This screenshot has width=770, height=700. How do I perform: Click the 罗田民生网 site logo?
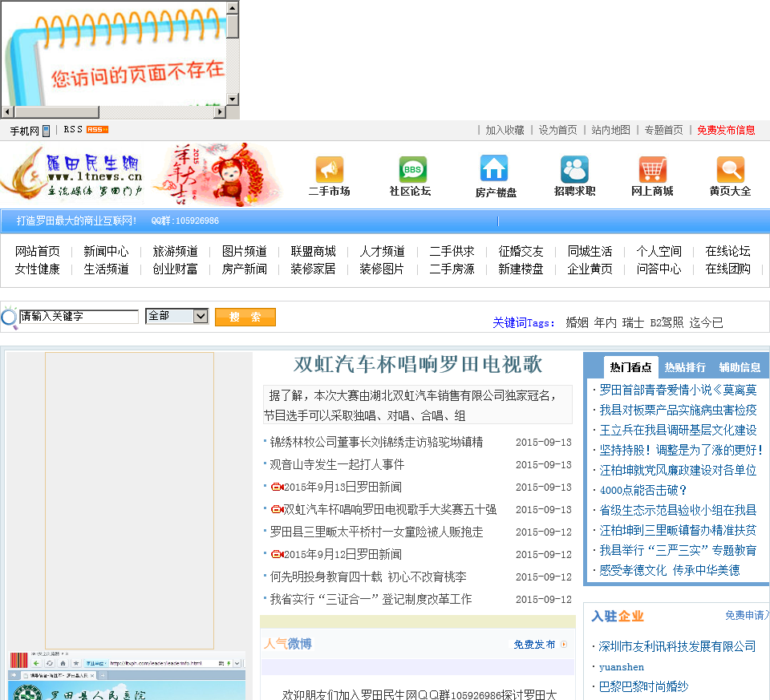click(x=72, y=174)
